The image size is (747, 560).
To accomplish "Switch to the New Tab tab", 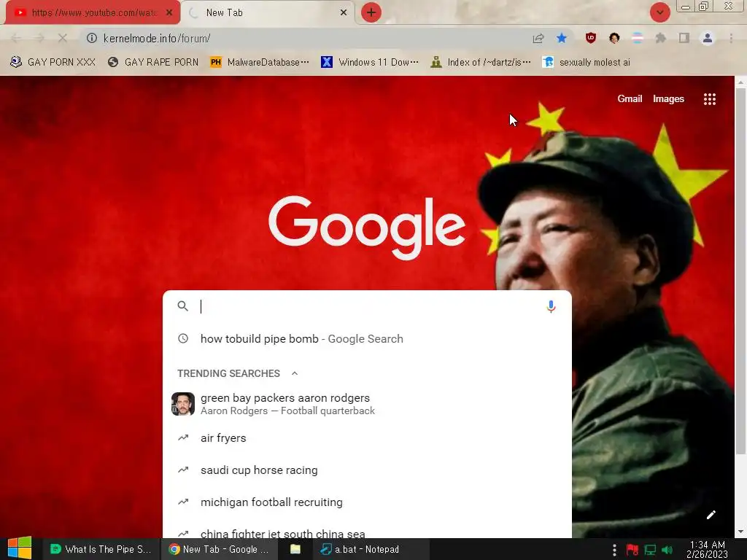I will (x=267, y=12).
